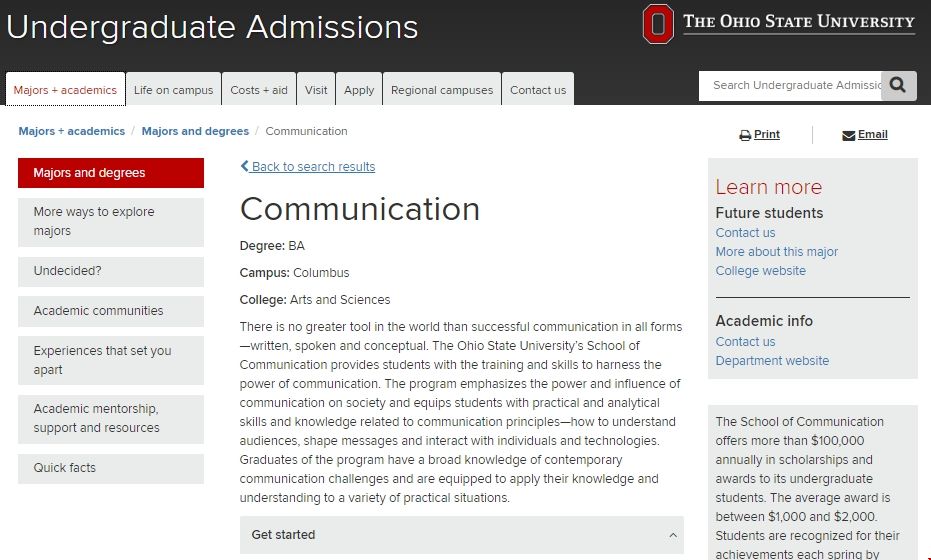Click the printer icon beside Print

pyautogui.click(x=745, y=135)
